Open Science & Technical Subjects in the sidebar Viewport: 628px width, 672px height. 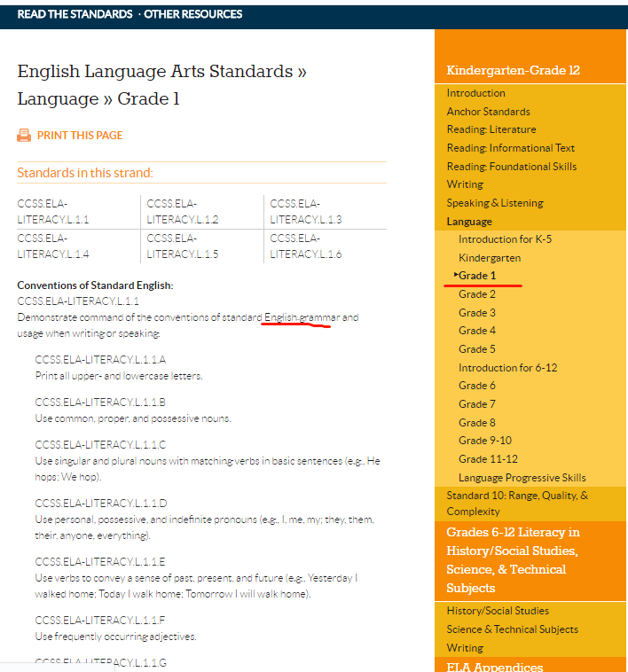point(513,629)
